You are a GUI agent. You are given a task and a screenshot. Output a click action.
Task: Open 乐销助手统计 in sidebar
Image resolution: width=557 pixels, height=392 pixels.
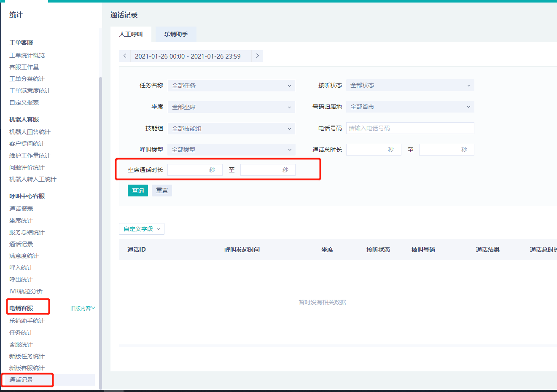pyautogui.click(x=27, y=321)
